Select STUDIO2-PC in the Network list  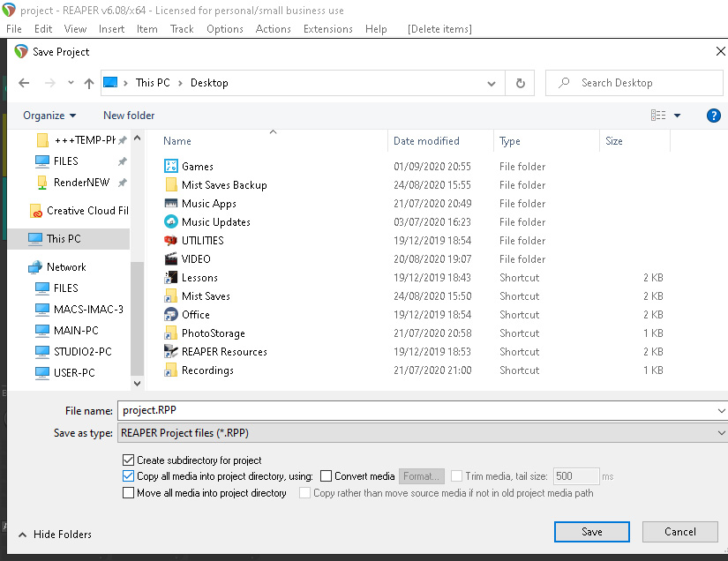coord(83,352)
